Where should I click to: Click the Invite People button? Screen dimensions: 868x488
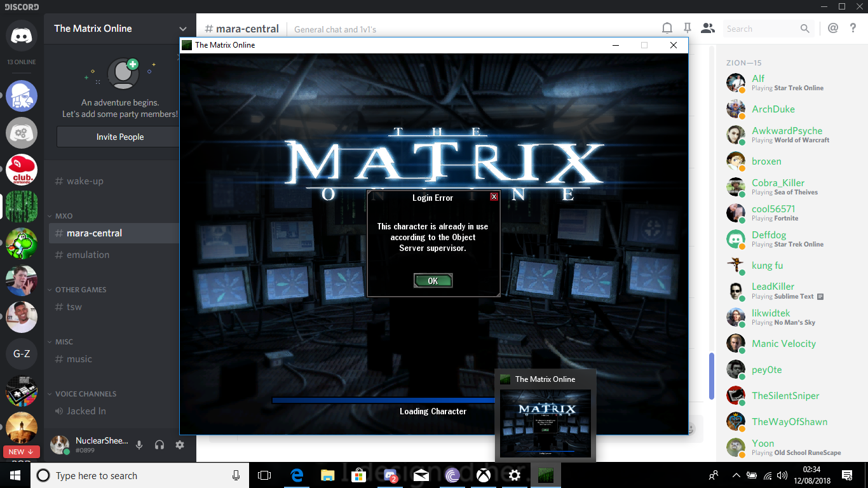pyautogui.click(x=119, y=137)
